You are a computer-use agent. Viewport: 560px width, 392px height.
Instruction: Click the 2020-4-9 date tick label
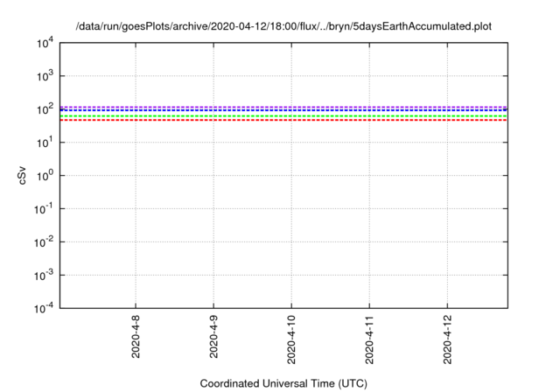pyautogui.click(x=213, y=337)
